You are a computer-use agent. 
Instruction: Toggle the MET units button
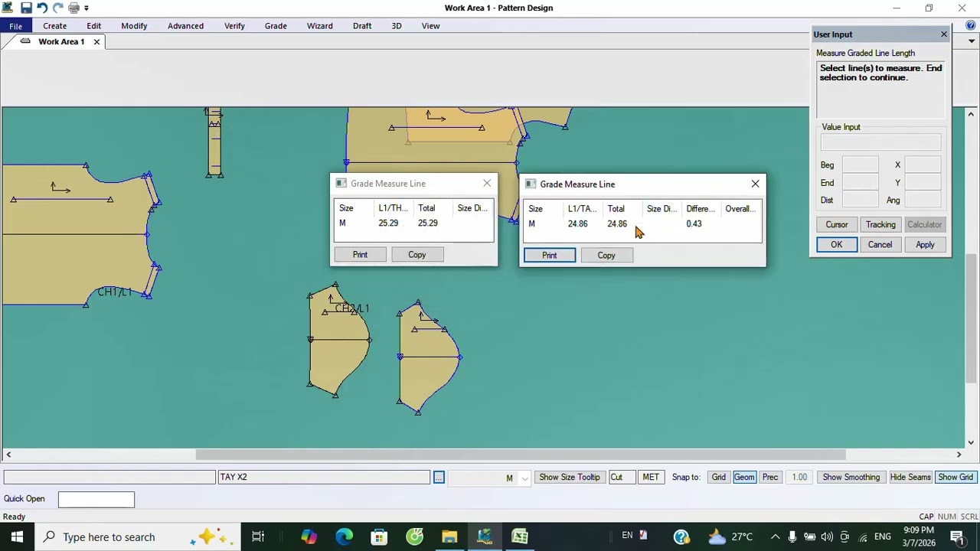coord(651,478)
